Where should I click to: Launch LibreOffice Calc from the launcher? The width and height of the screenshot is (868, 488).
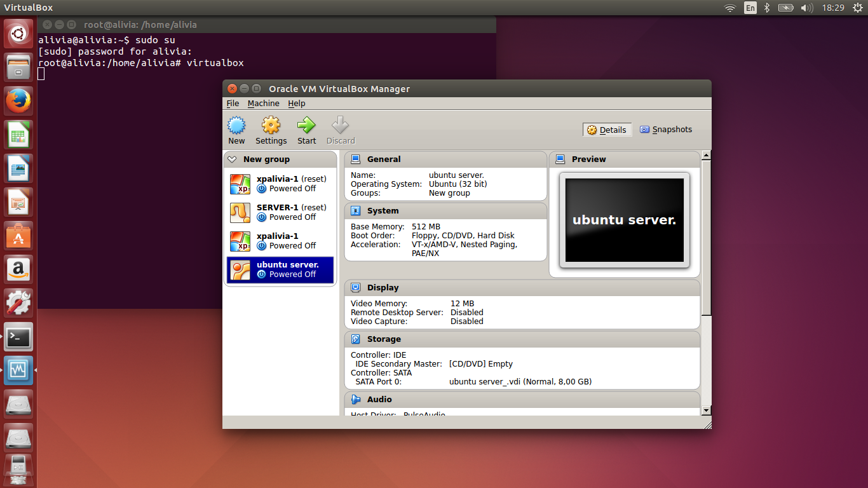pos(18,134)
